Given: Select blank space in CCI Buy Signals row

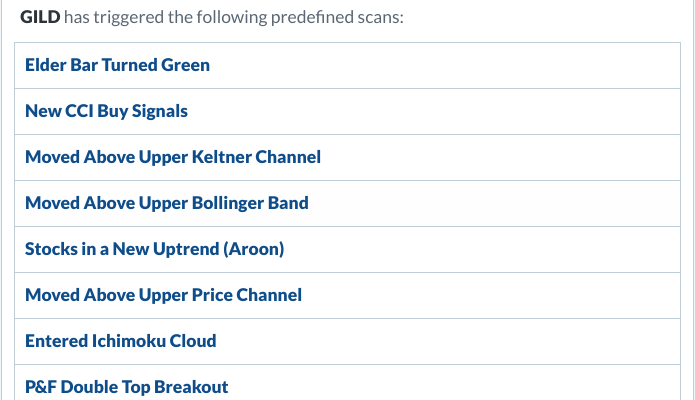Looking at the screenshot, I should point(434,111).
